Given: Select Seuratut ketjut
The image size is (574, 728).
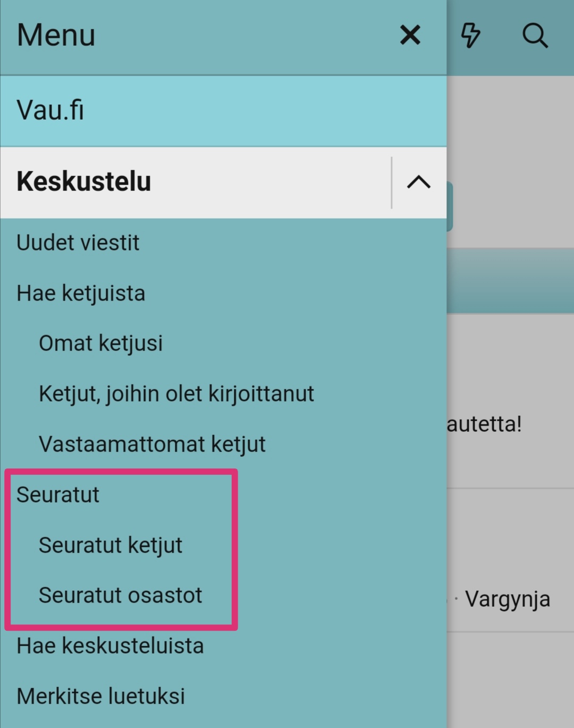Looking at the screenshot, I should click(x=111, y=545).
